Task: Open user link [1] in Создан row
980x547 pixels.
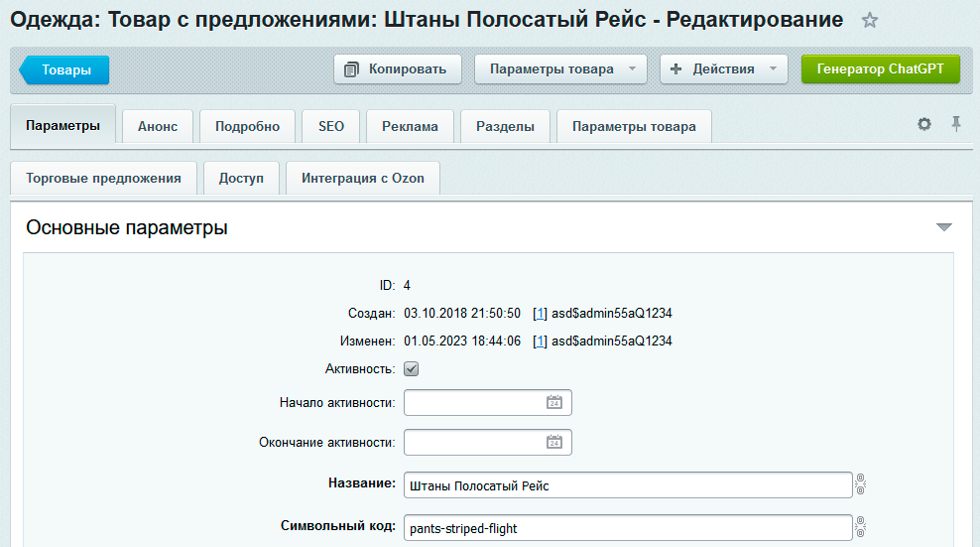Action: point(540,314)
